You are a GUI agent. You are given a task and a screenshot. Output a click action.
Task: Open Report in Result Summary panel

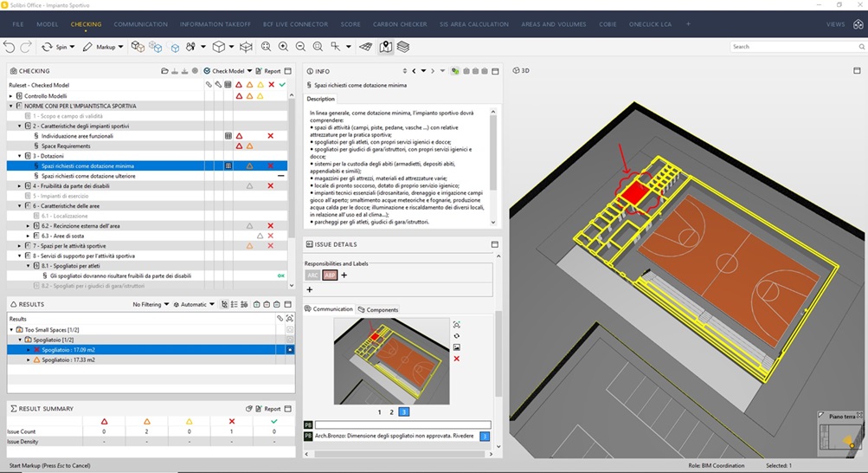(x=268, y=409)
